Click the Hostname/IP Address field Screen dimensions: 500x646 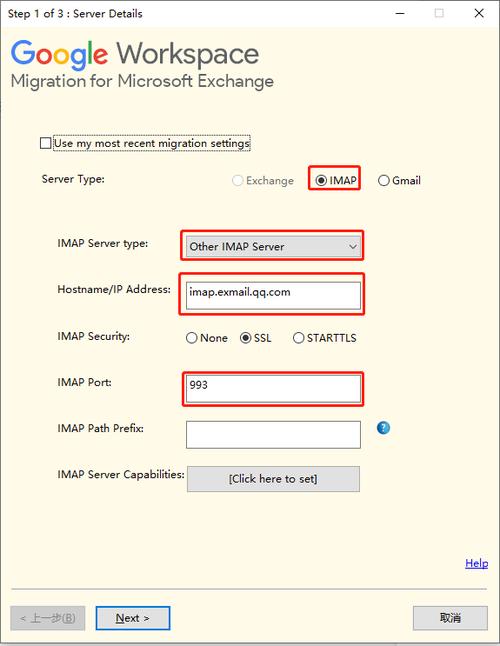coord(273,295)
